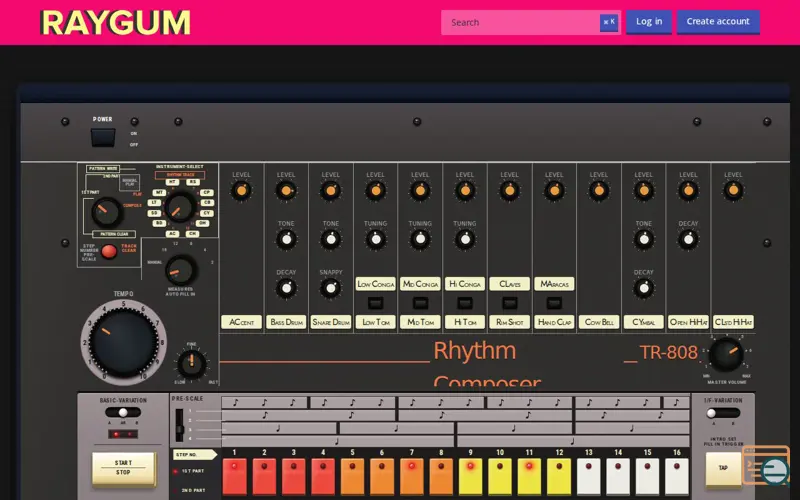Open the floating orange widget icon at bottom right
Viewport: 800px width, 500px height.
pyautogui.click(x=766, y=465)
